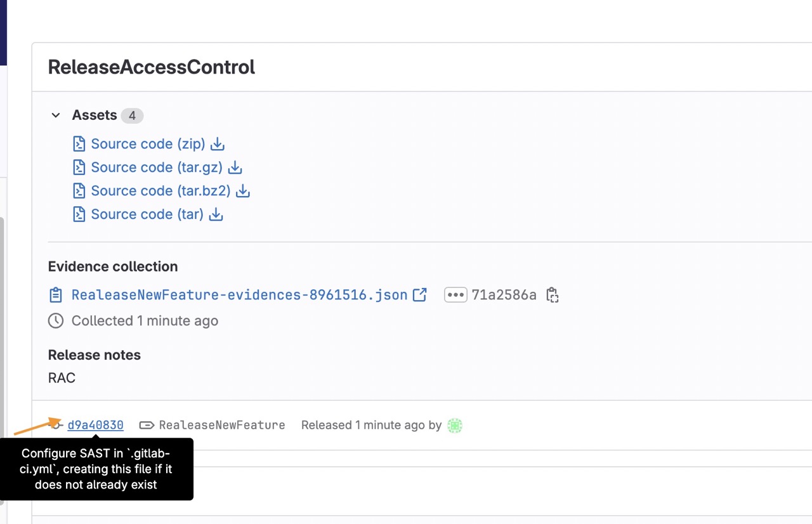Open the Source code (zip) link
Viewport: 812px width, 524px height.
coord(148,144)
